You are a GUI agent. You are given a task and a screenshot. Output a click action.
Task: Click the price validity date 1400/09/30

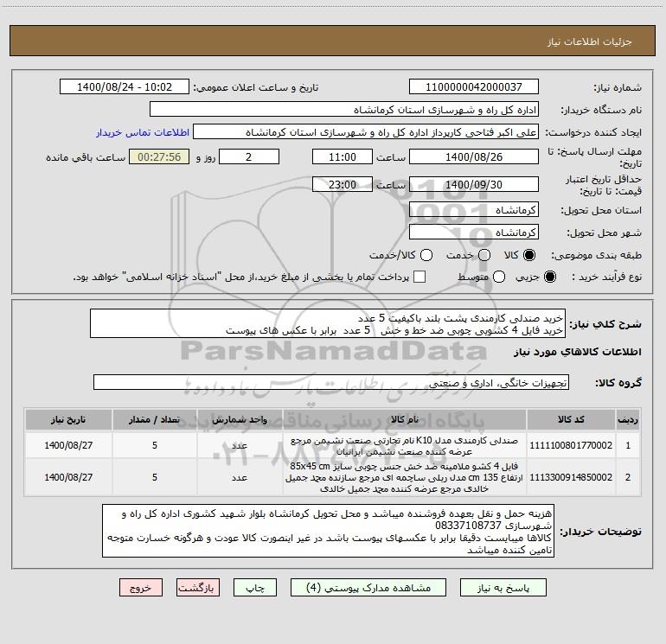tap(474, 184)
